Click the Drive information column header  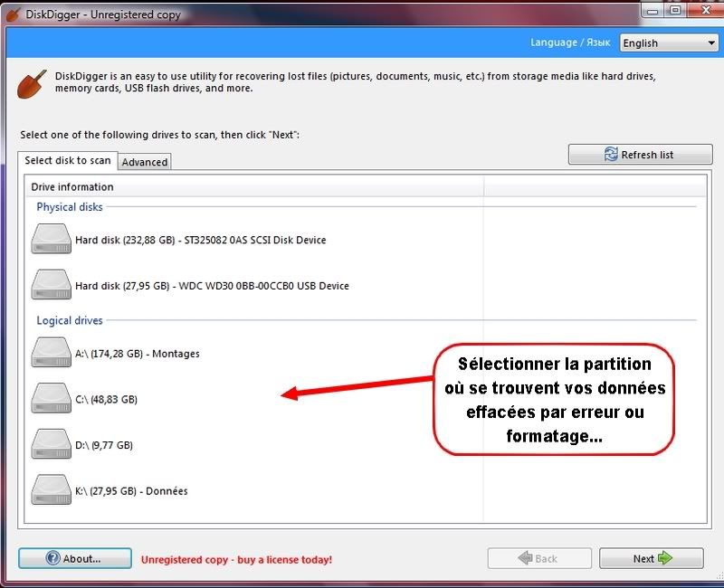coord(254,187)
